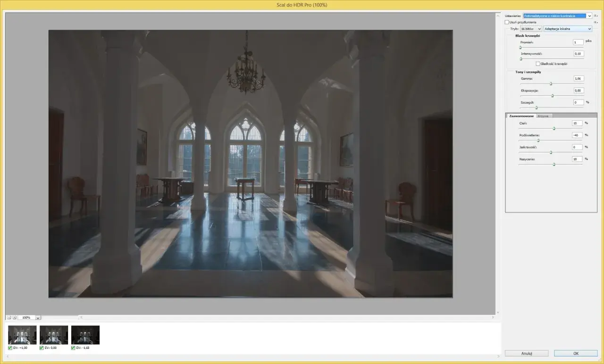Click the Nasycenie value field

tap(577, 159)
